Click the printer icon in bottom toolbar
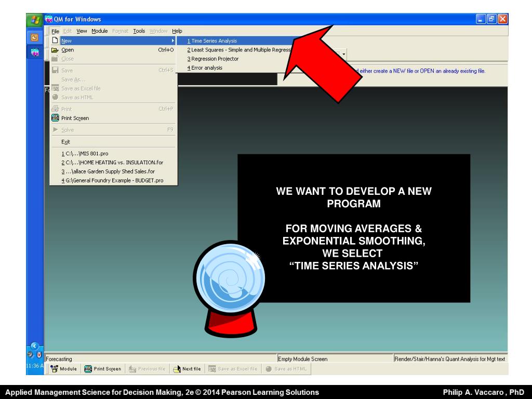The height and width of the screenshot is (399, 532). (x=88, y=369)
